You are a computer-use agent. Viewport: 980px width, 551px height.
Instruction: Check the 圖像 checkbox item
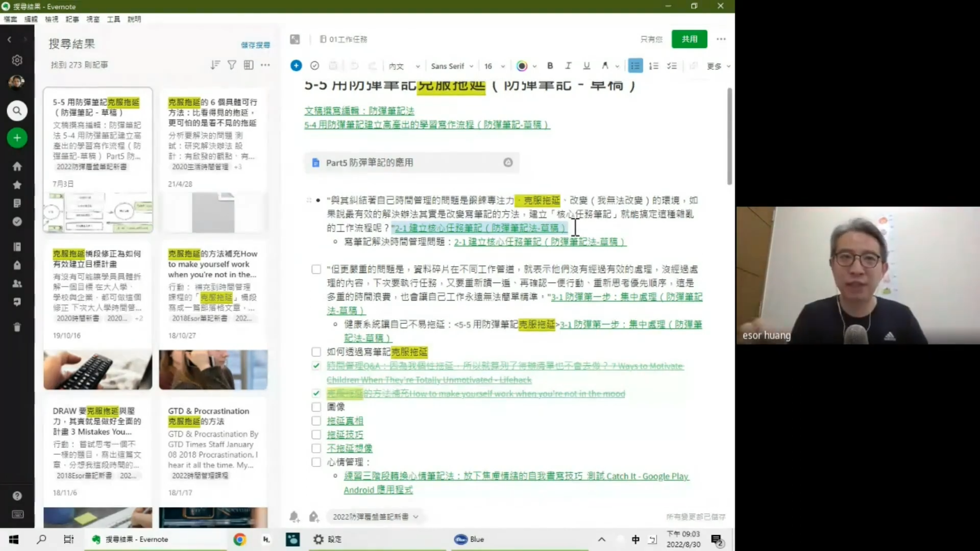(x=316, y=407)
